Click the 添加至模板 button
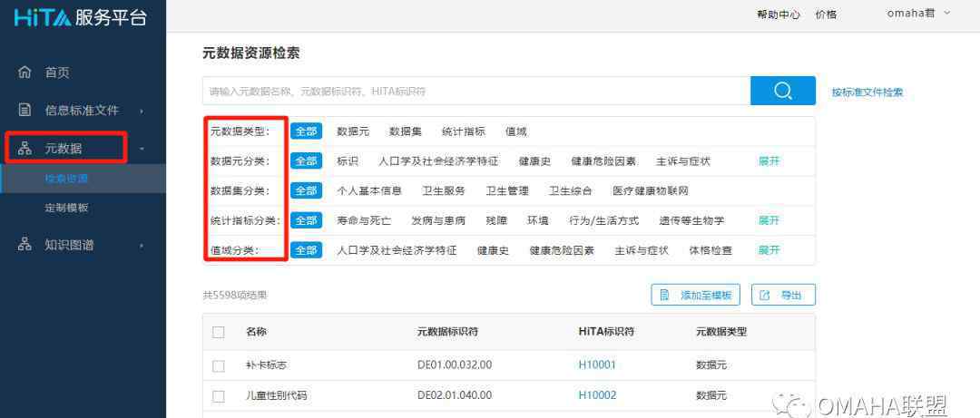Image resolution: width=980 pixels, height=418 pixels. (x=696, y=295)
